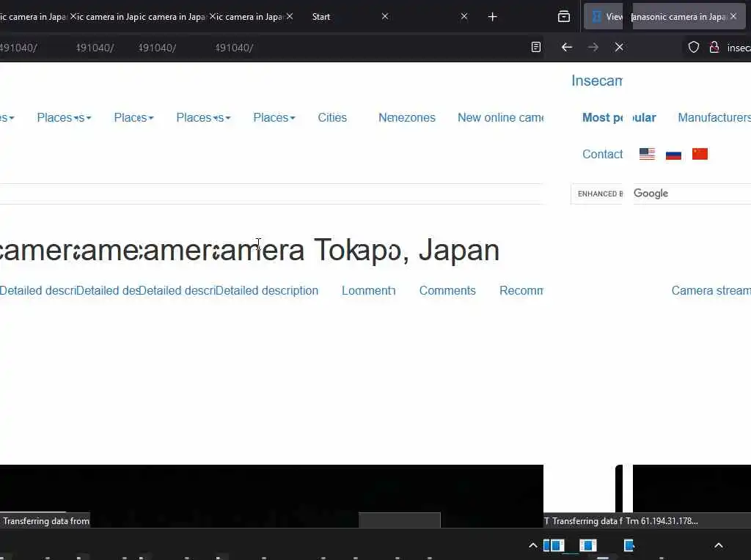Open the Manufacturers menu item
The width and height of the screenshot is (751, 560).
pos(714,118)
